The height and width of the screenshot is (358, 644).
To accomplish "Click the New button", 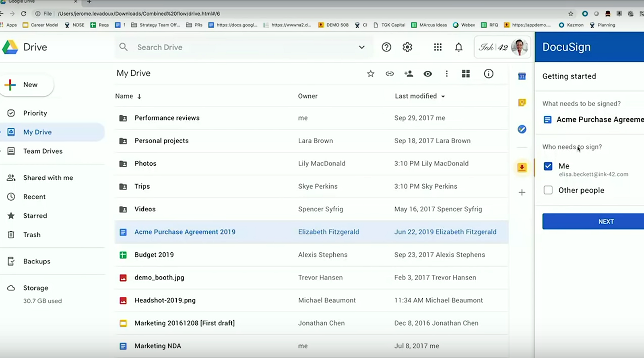I will (26, 85).
